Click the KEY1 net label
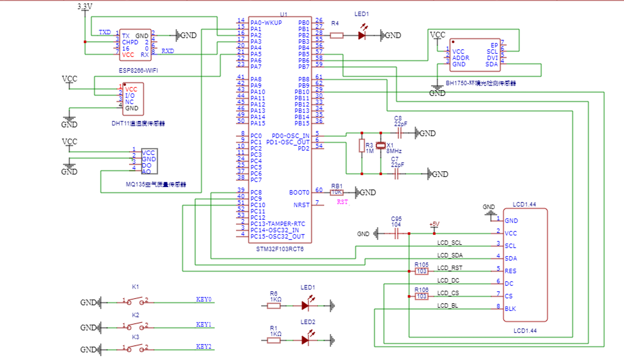The image size is (624, 364). click(x=204, y=324)
